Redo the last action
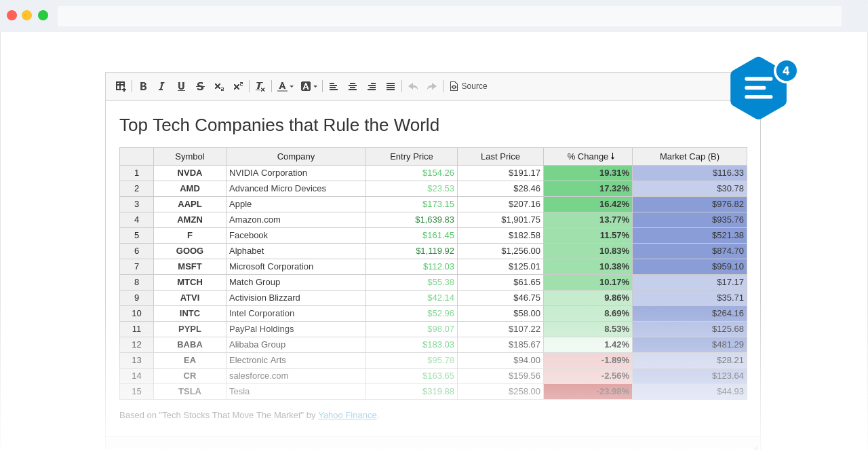 [432, 86]
